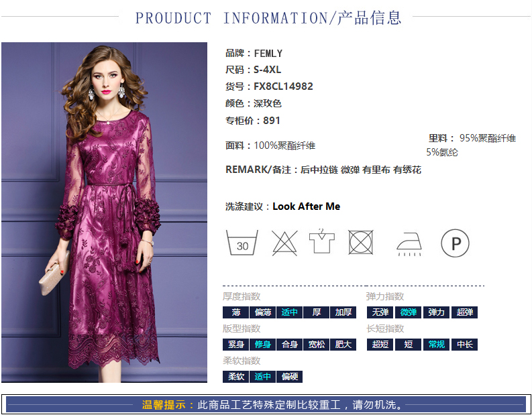Select the 中长 length tag
This screenshot has width=532, height=419.
464,345
